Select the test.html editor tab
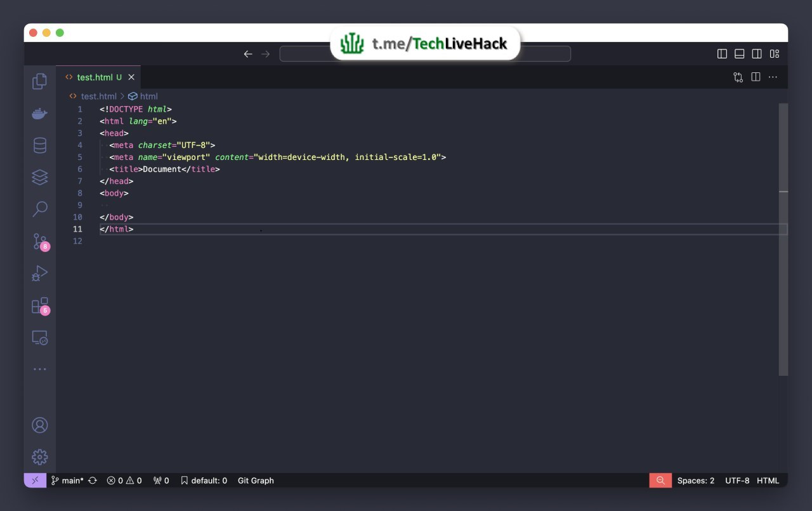The width and height of the screenshot is (812, 511). coord(99,77)
